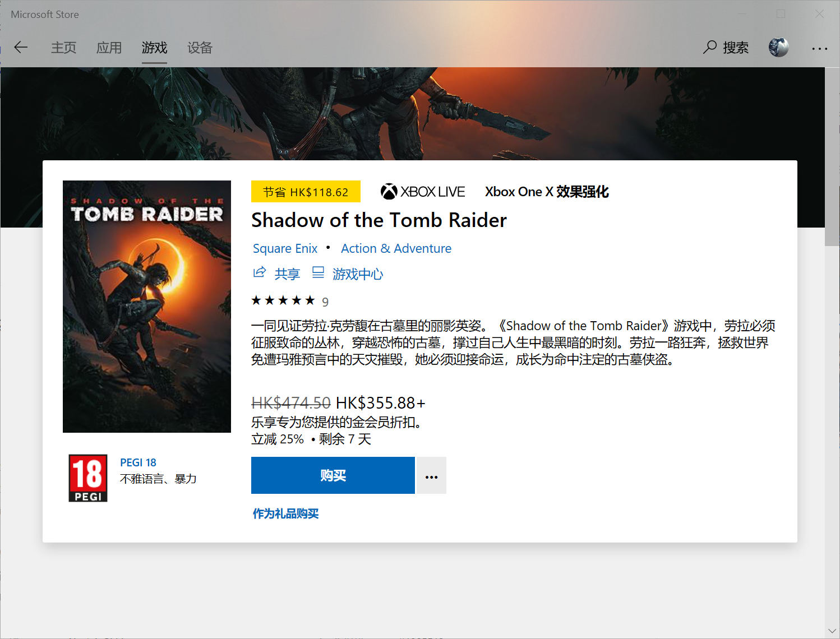Open the 游戏中心 link
Image resolution: width=840 pixels, height=639 pixels.
358,274
